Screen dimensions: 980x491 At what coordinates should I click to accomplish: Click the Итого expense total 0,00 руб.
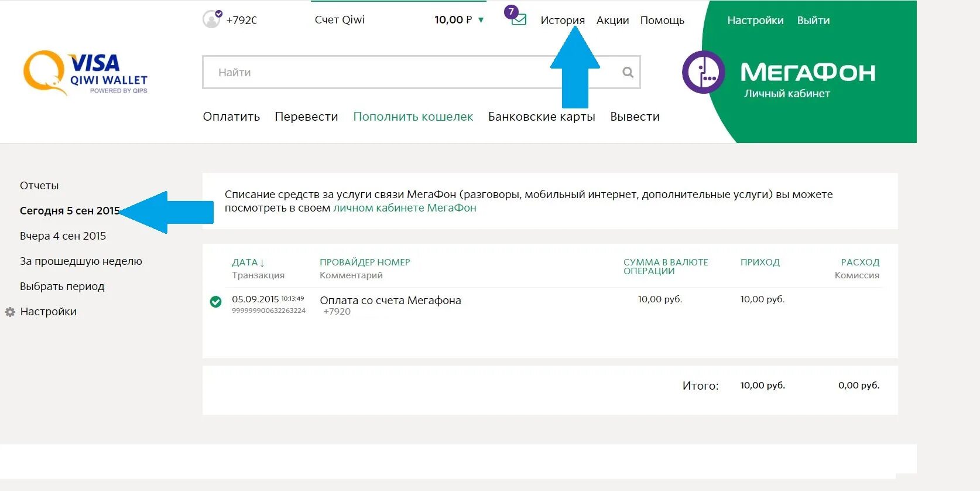[859, 386]
